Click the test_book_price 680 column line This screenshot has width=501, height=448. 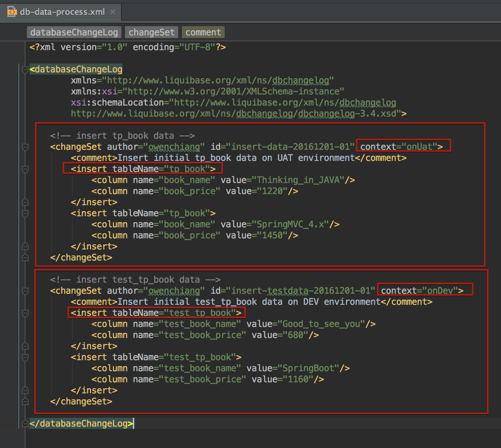point(205,335)
